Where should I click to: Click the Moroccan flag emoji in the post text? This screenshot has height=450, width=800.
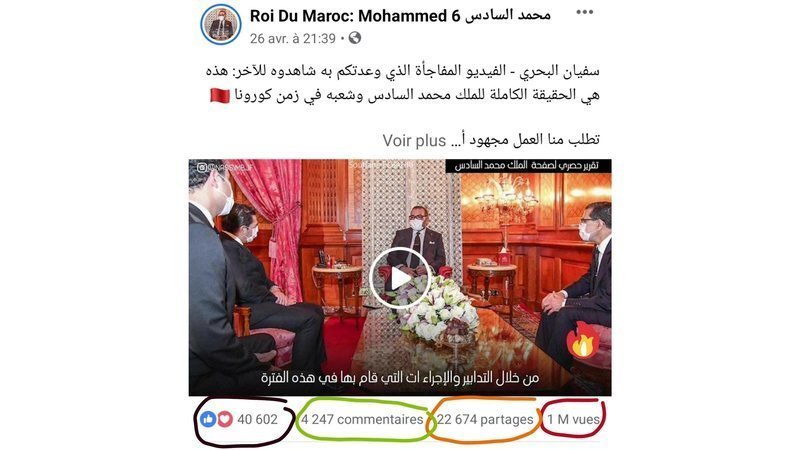point(220,95)
